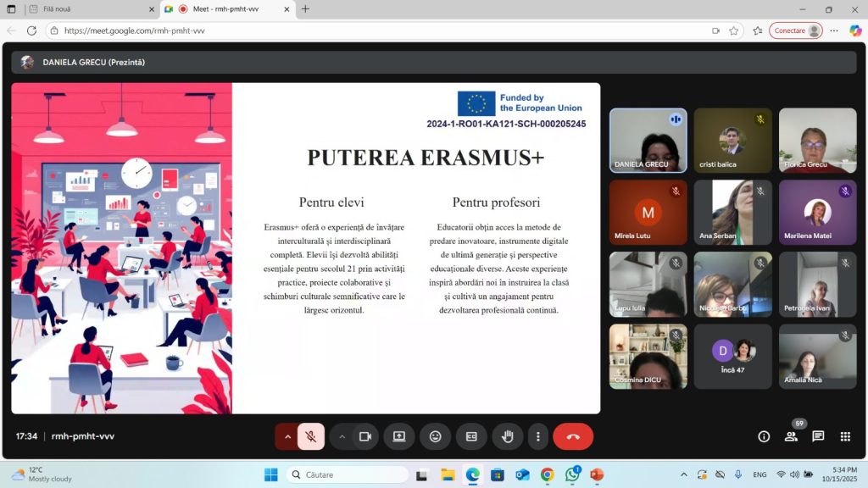Unmute the microphone in the call bar

(311, 436)
